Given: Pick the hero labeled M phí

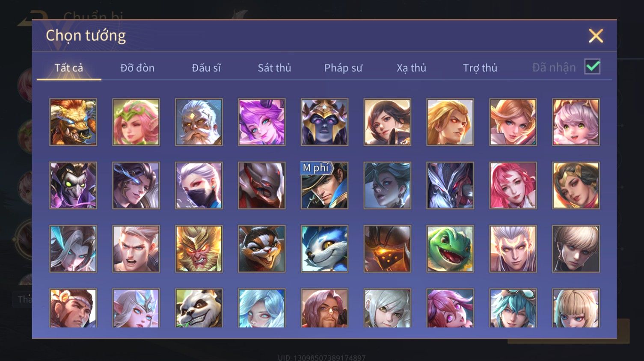Looking at the screenshot, I should (x=324, y=186).
